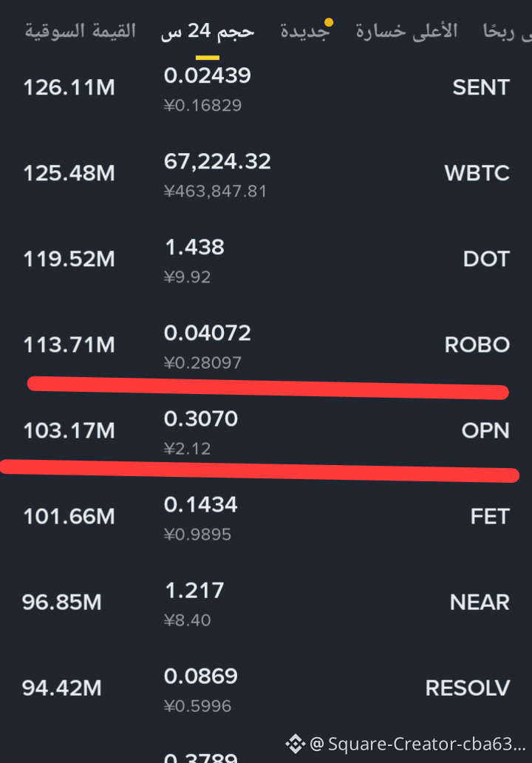Switch to الأعلى خسارة tab
Image resolution: width=532 pixels, height=763 pixels.
point(406,30)
